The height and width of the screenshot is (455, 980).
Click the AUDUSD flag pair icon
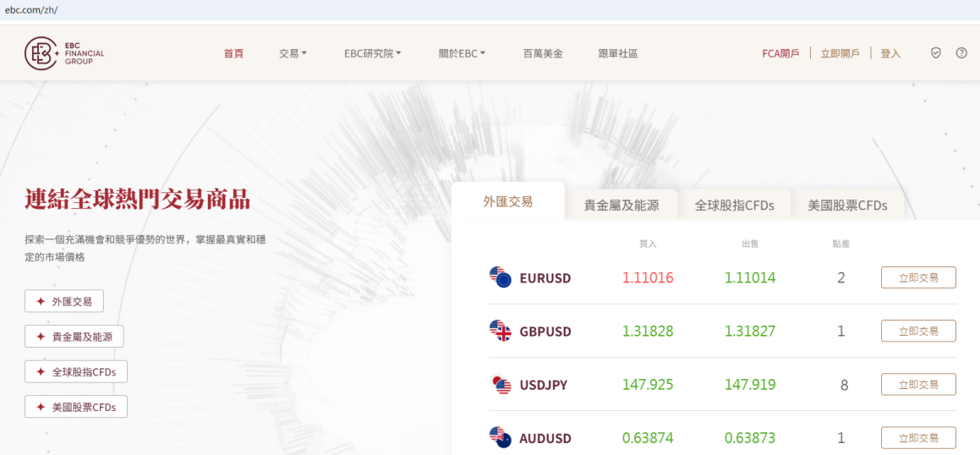(x=500, y=437)
